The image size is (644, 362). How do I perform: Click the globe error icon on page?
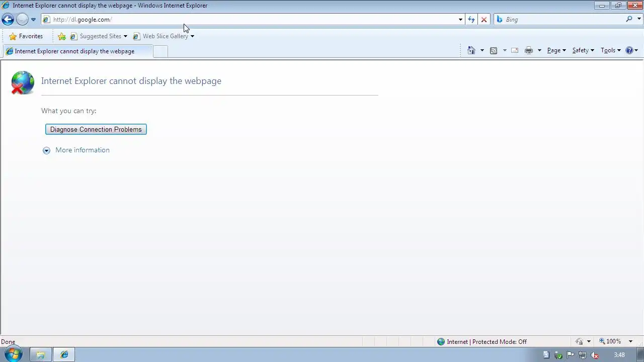(x=23, y=83)
